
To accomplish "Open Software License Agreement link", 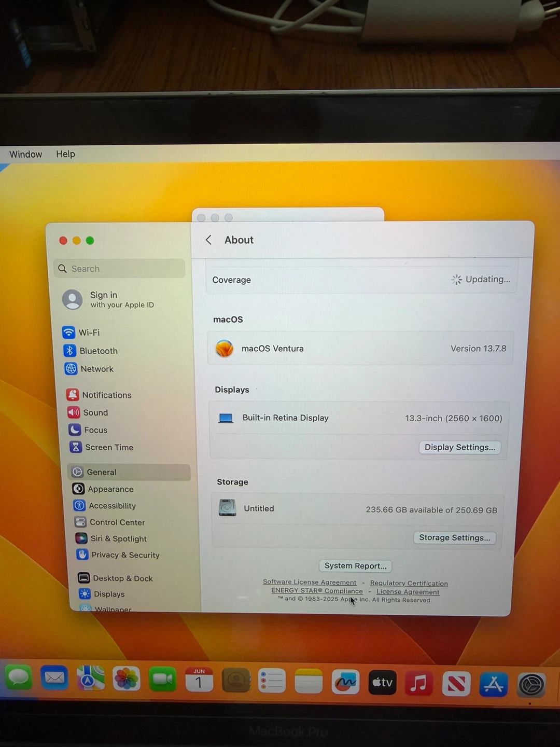I will 310,582.
